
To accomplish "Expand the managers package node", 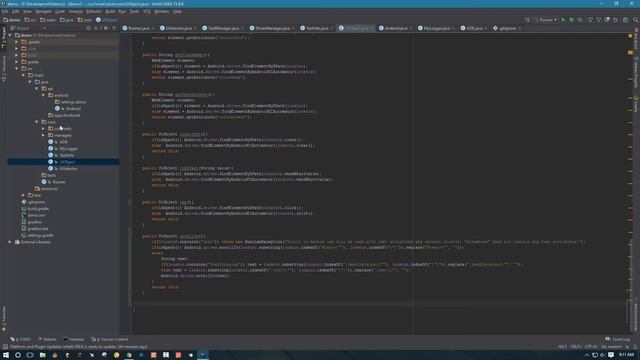I will tap(43, 135).
